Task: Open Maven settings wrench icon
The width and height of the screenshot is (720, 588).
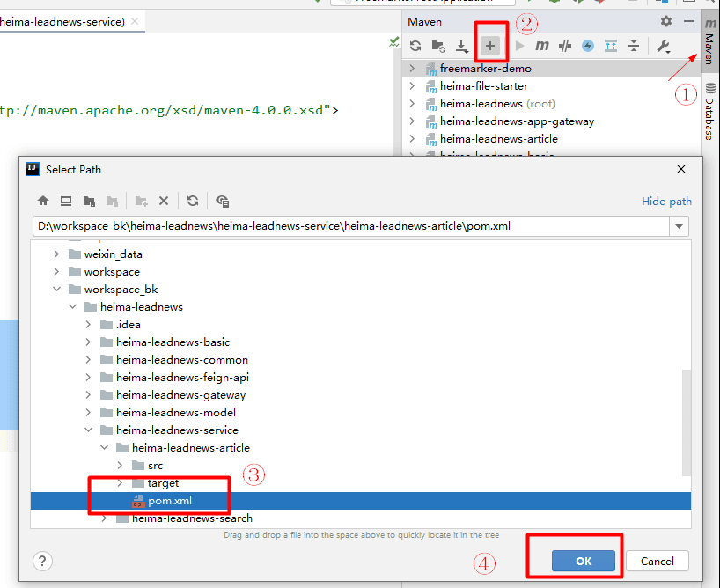Action: click(x=664, y=46)
